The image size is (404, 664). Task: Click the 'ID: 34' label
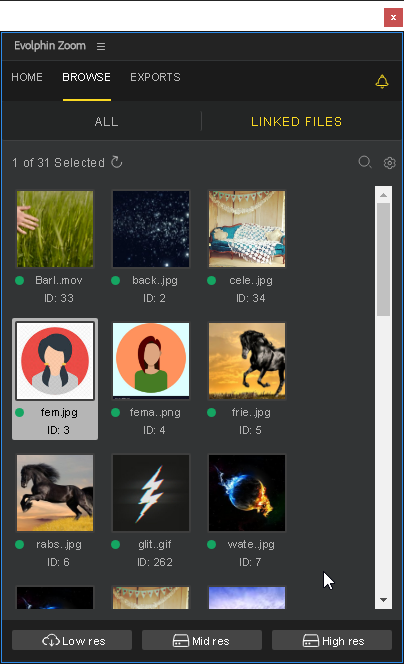point(251,298)
